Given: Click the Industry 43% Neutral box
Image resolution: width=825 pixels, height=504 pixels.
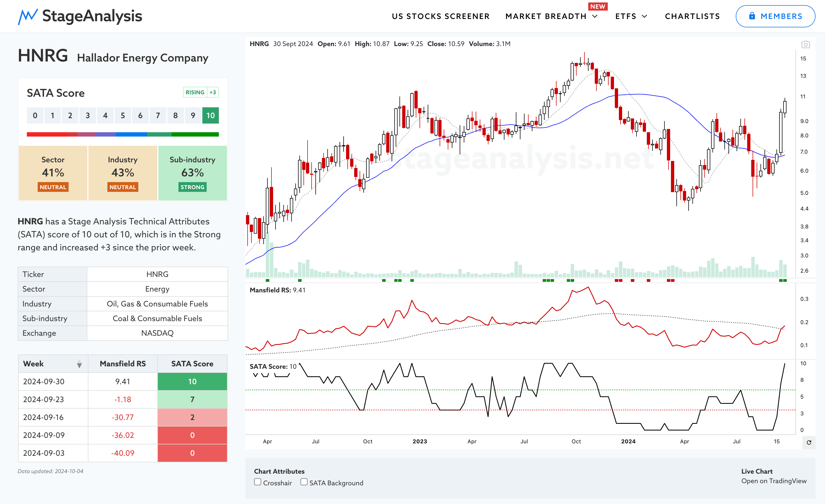Looking at the screenshot, I should click(123, 173).
